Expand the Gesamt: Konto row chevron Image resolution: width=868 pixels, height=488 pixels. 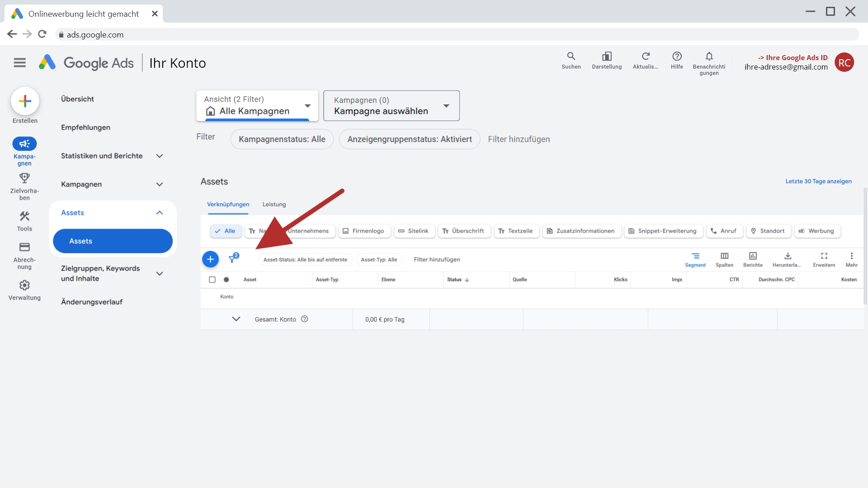click(236, 319)
